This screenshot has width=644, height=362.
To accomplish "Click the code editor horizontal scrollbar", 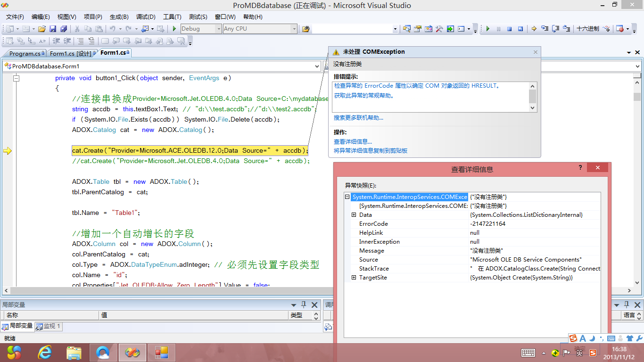I will (x=318, y=290).
